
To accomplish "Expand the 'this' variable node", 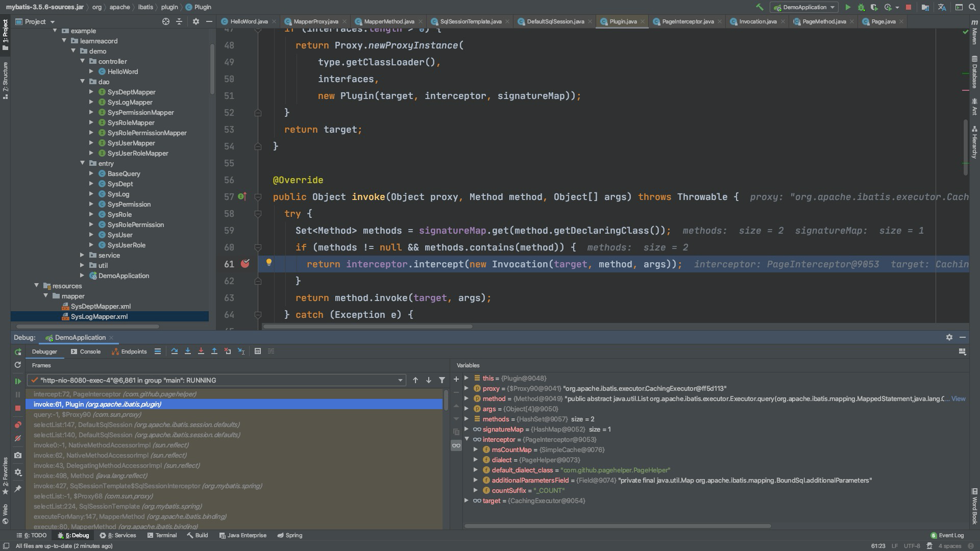I will [x=467, y=378].
